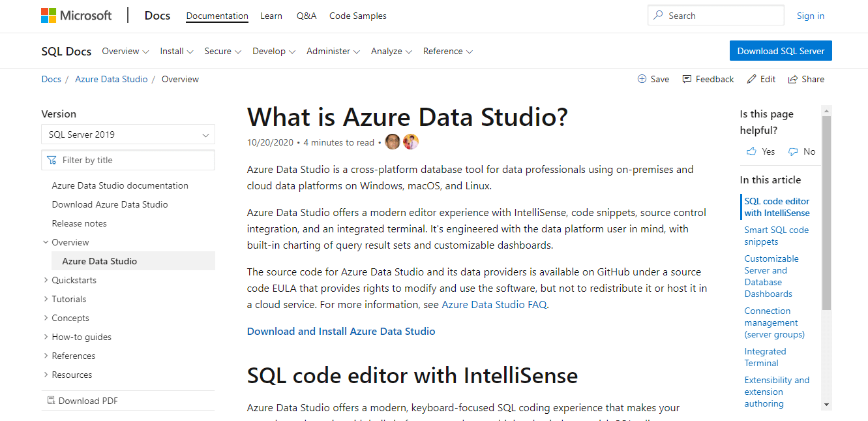Image resolution: width=868 pixels, height=421 pixels.
Task: Click the Share arrow icon
Action: coord(793,79)
